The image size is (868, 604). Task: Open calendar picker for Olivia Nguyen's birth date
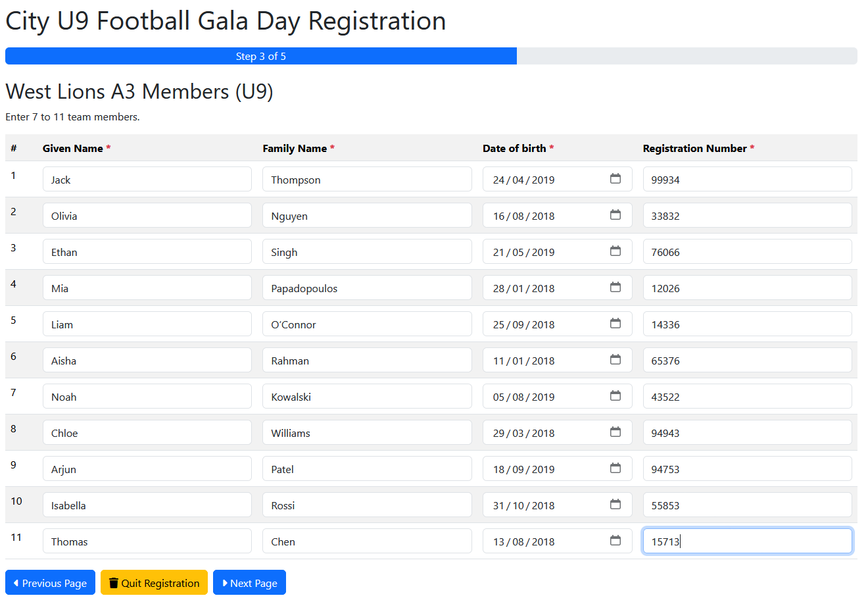click(615, 215)
